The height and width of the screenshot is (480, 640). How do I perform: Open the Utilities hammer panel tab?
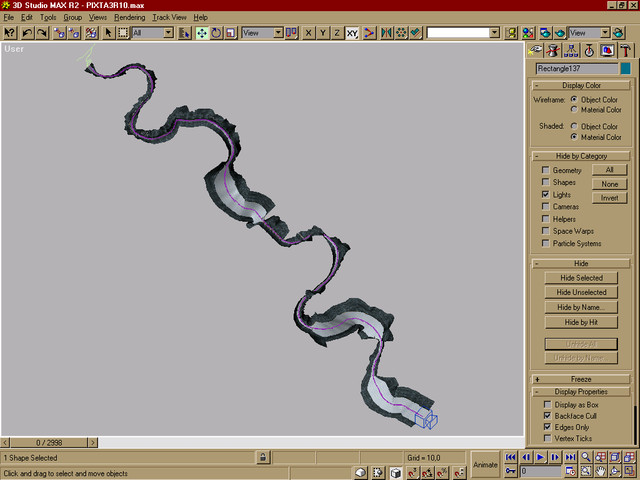pyautogui.click(x=625, y=51)
